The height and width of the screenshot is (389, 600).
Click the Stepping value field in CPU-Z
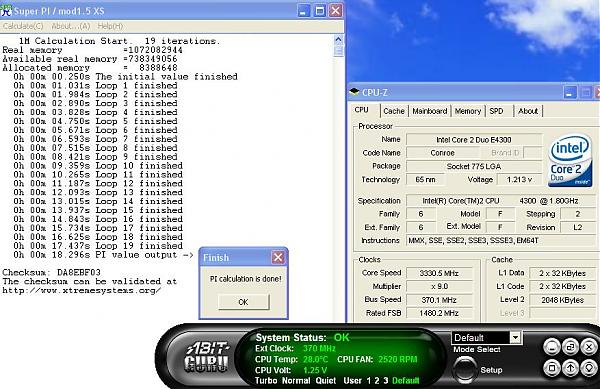click(578, 214)
